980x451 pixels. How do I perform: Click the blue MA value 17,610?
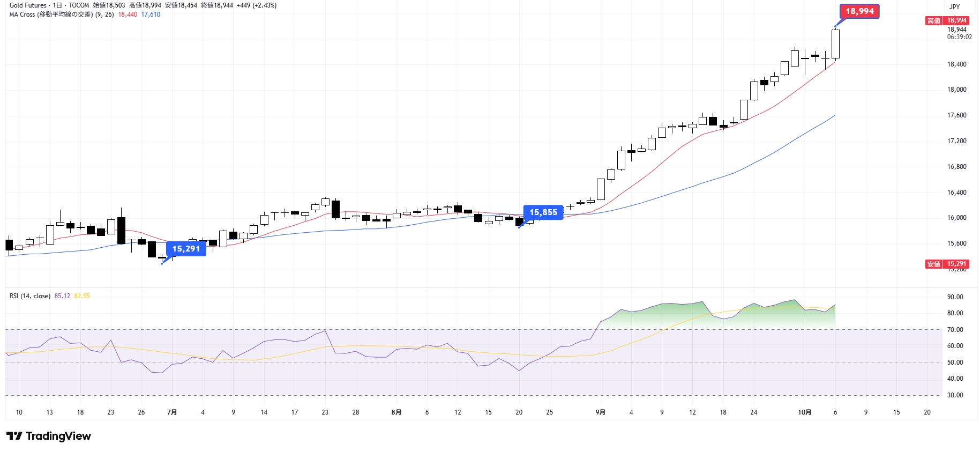151,14
